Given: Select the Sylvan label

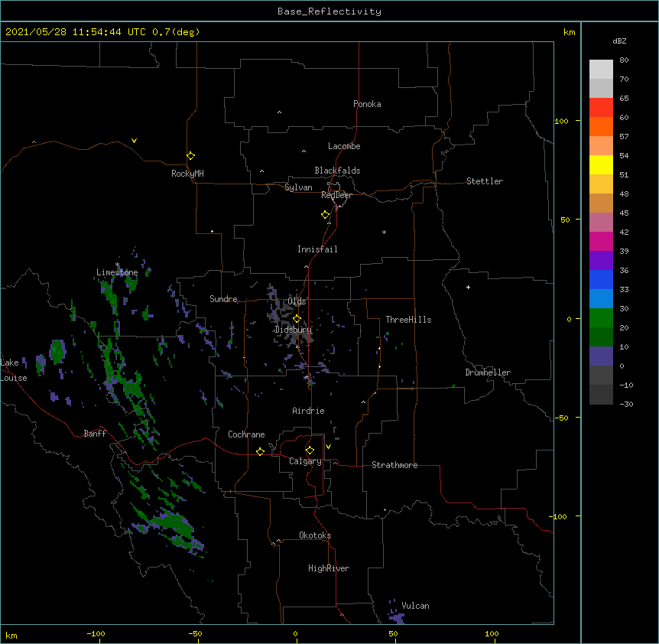Looking at the screenshot, I should point(298,187).
